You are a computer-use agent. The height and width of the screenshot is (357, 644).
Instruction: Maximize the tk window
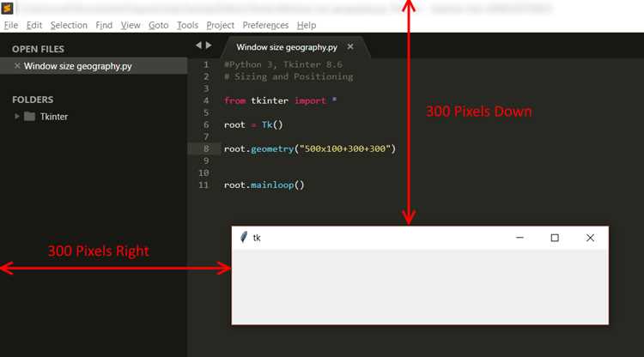click(x=555, y=238)
